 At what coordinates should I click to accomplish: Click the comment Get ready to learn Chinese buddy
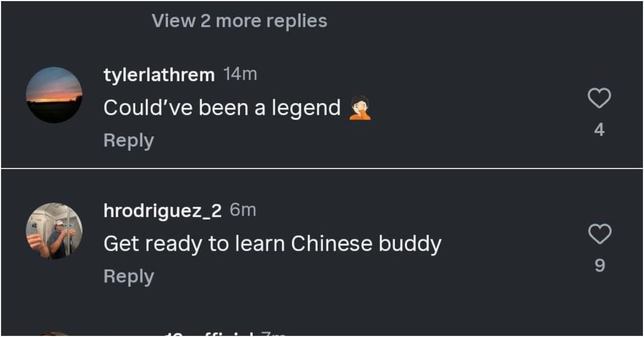(x=272, y=244)
